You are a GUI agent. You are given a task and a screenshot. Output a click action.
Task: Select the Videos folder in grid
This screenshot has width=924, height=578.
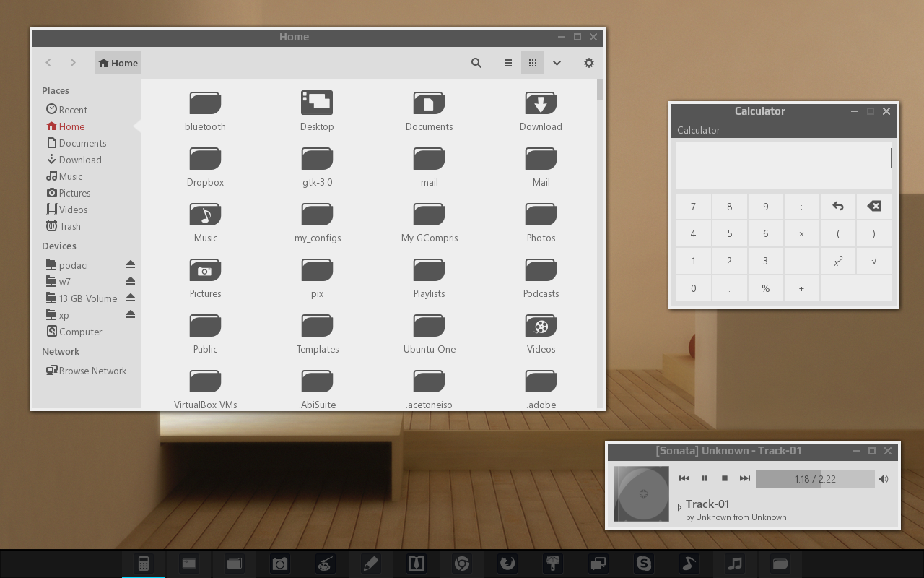click(x=541, y=326)
